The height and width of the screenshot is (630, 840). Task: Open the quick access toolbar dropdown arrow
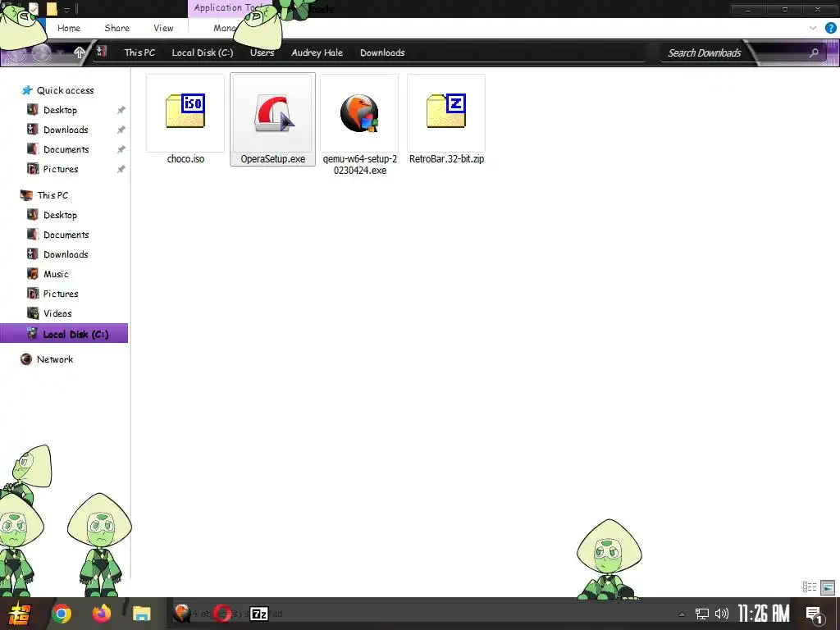(x=67, y=10)
